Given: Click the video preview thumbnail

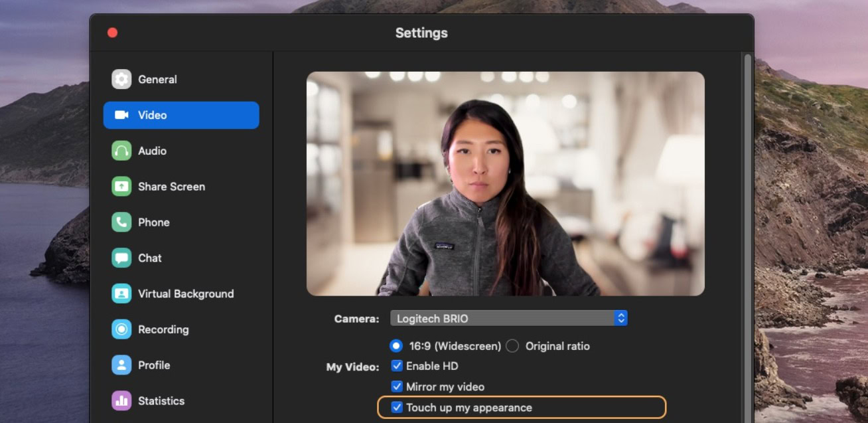Looking at the screenshot, I should pos(505,183).
